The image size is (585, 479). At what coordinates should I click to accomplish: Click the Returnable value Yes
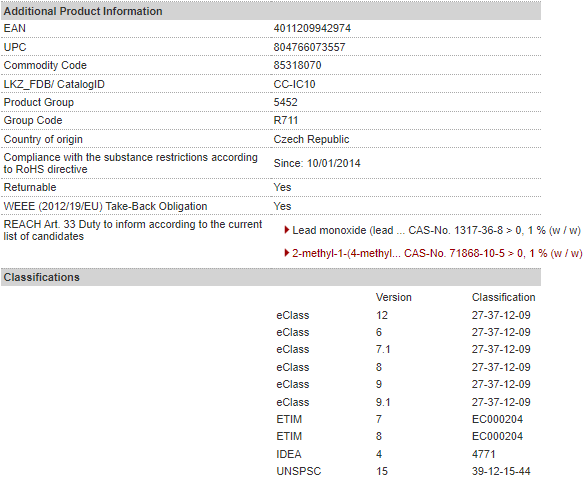(x=282, y=187)
